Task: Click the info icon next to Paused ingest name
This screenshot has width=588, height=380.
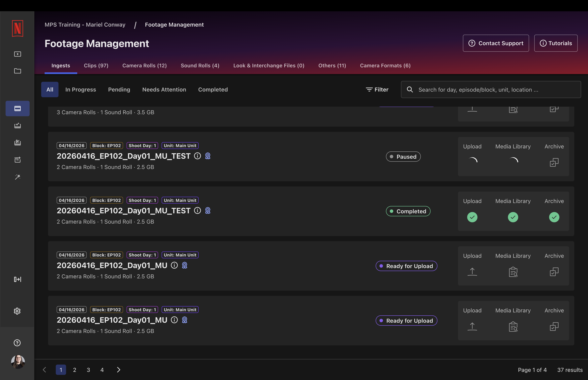Action: (197, 156)
